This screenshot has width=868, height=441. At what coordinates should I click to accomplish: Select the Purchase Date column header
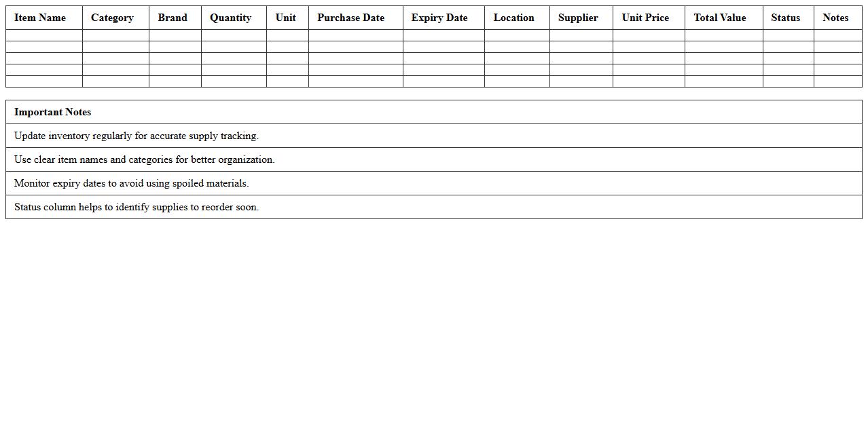(x=350, y=18)
